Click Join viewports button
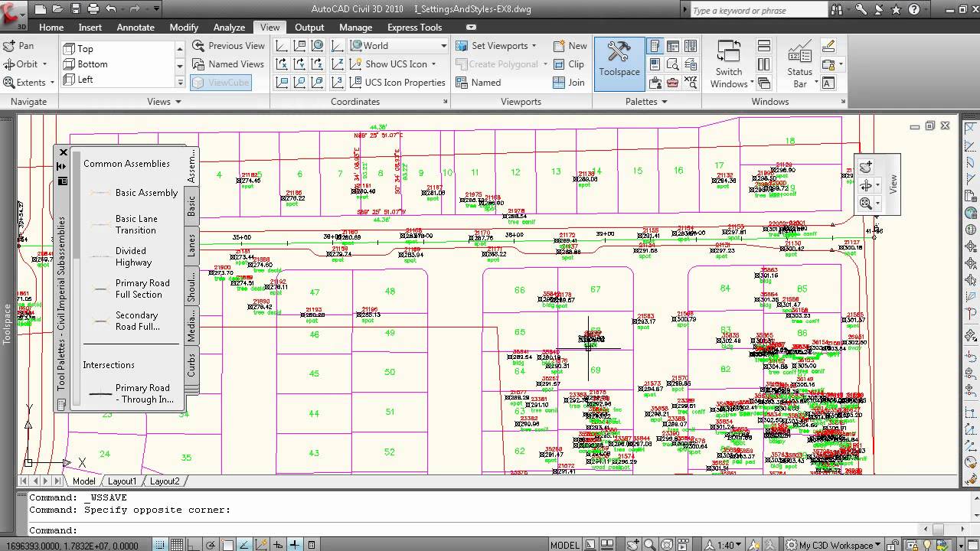The height and width of the screenshot is (551, 980). click(x=568, y=83)
